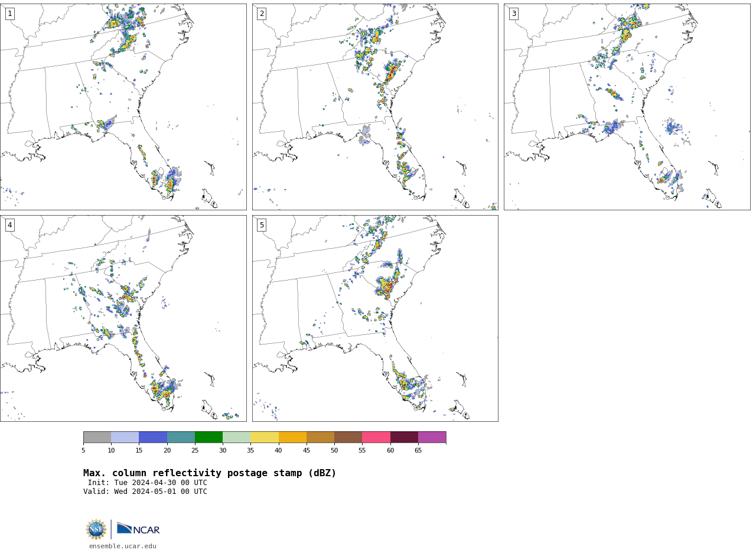The image size is (756, 553).
Task: Select the teal 20-25 dBZ swatch
Action: [181, 437]
